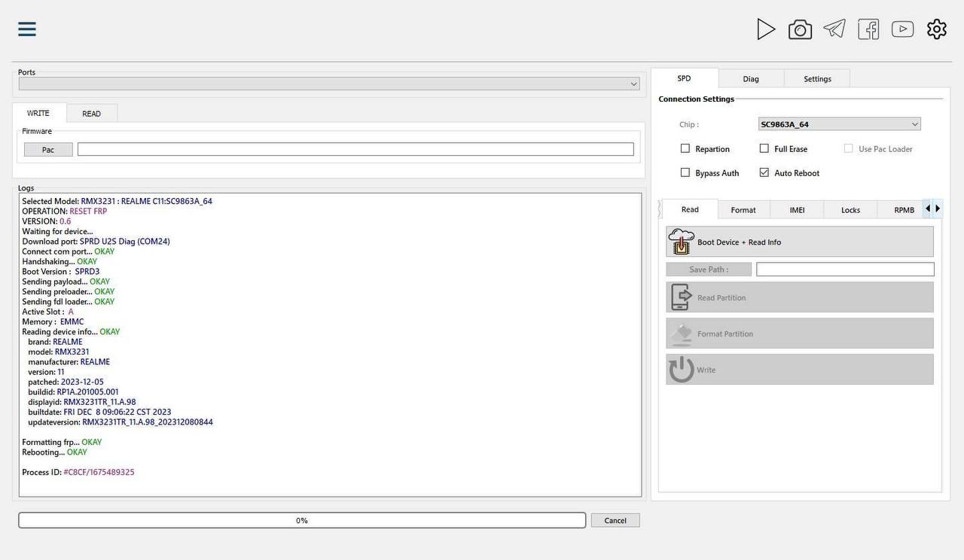Image resolution: width=964 pixels, height=560 pixels.
Task: Switch to the READ tab
Action: pos(92,114)
